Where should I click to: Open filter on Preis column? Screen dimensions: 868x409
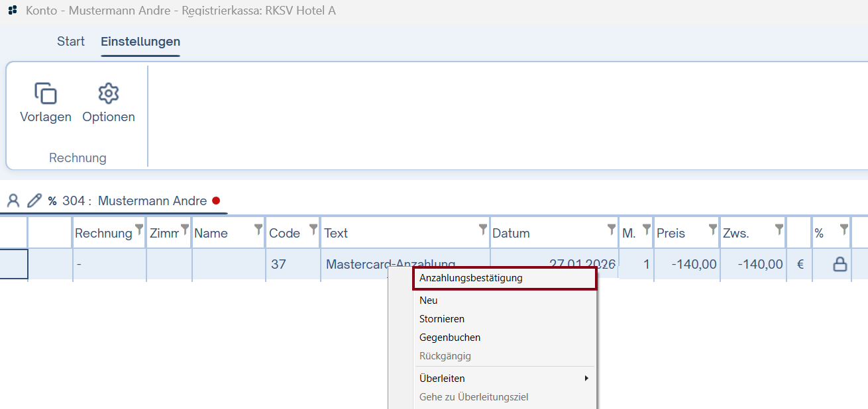pos(713,229)
